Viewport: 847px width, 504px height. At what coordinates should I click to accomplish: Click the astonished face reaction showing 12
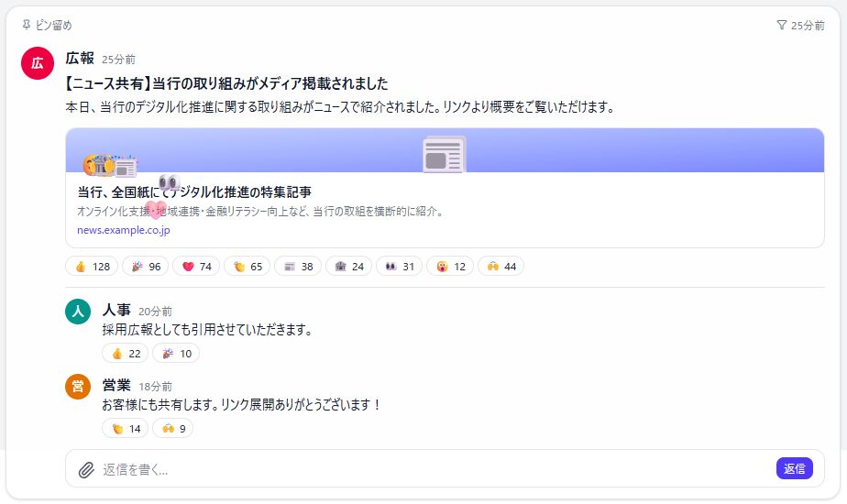click(x=450, y=267)
